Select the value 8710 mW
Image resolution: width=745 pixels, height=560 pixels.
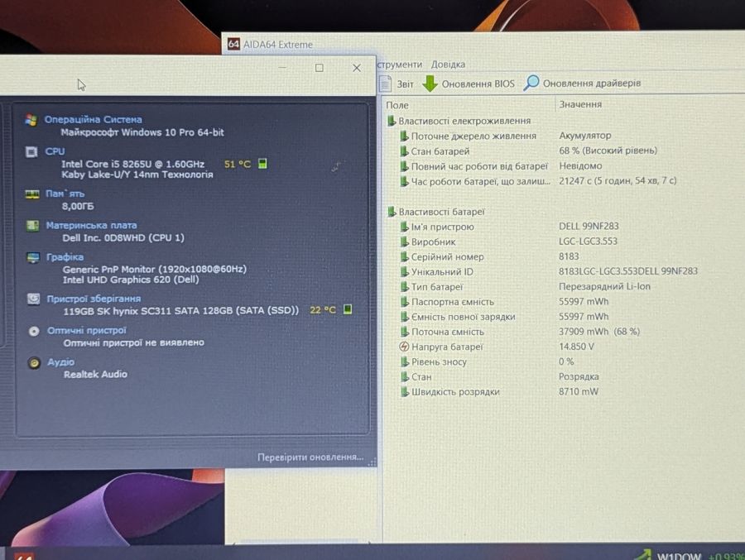(579, 392)
